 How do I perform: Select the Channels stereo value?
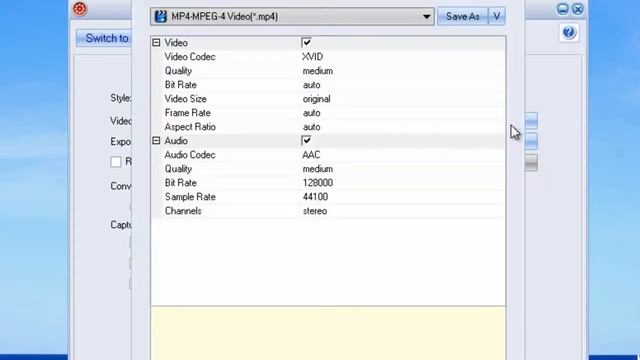[315, 211]
